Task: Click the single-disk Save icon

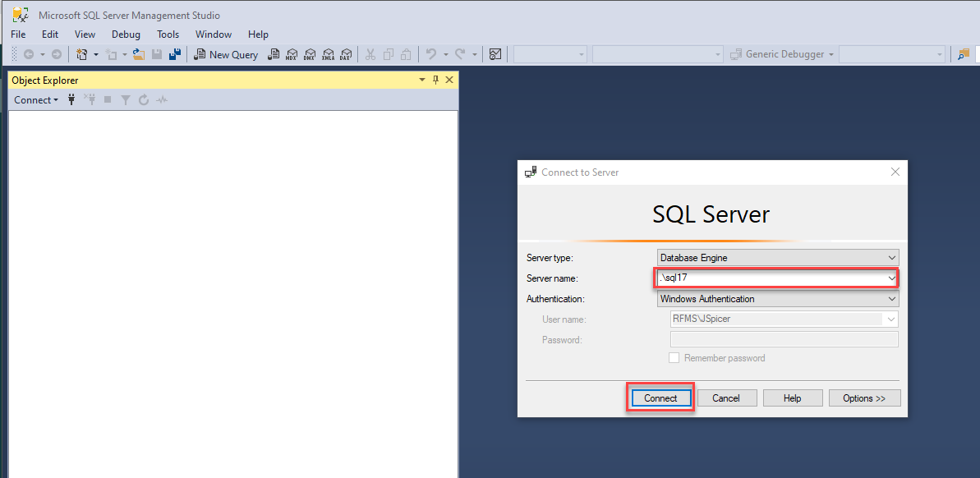Action: 157,54
